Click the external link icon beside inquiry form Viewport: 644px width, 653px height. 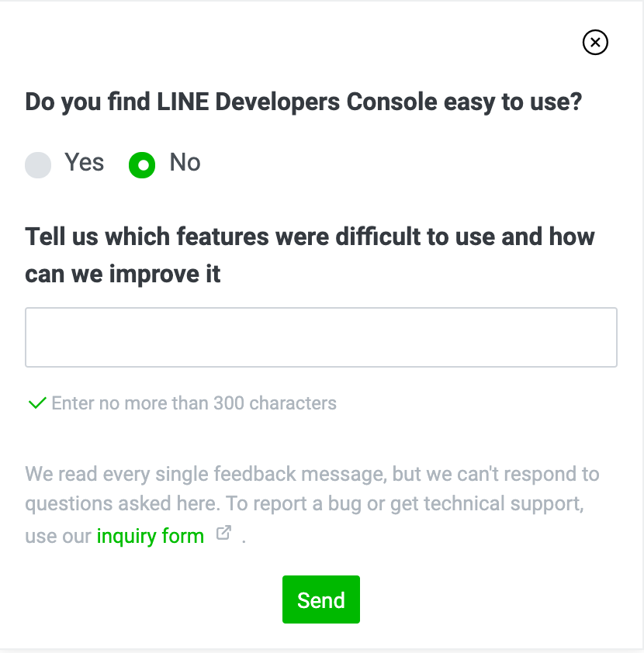pyautogui.click(x=223, y=534)
